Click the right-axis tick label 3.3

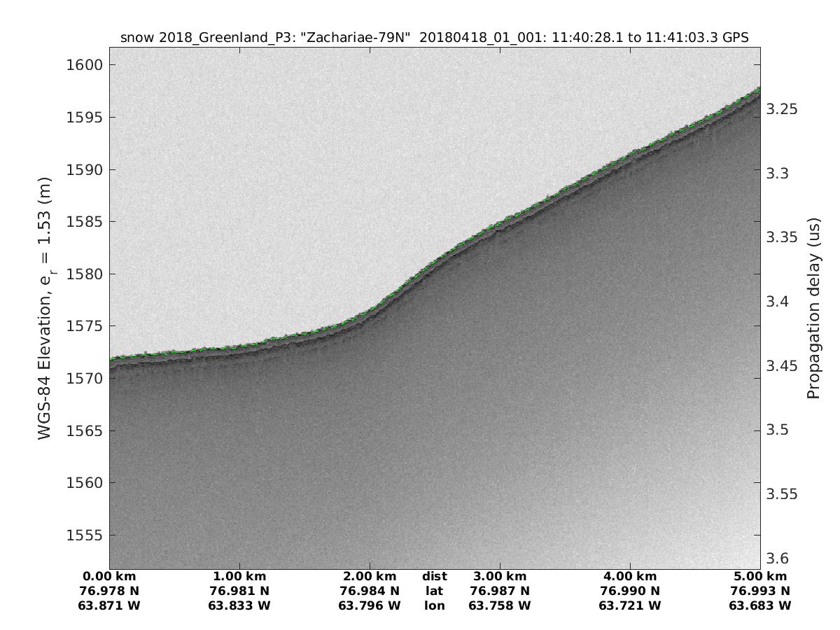[x=778, y=174]
